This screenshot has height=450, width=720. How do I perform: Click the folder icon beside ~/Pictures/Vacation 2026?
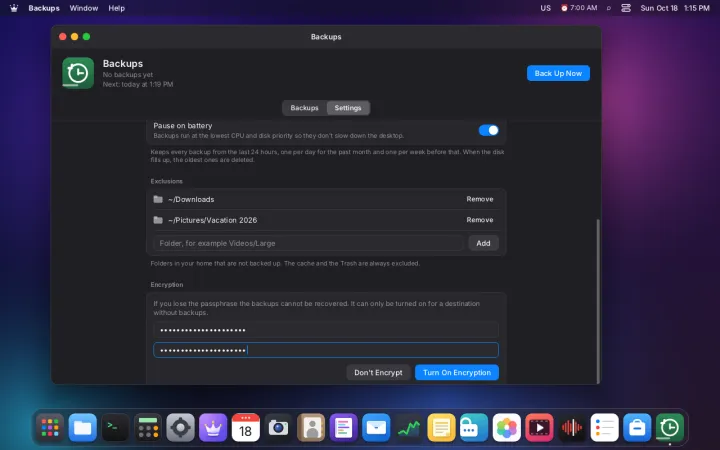(x=158, y=220)
